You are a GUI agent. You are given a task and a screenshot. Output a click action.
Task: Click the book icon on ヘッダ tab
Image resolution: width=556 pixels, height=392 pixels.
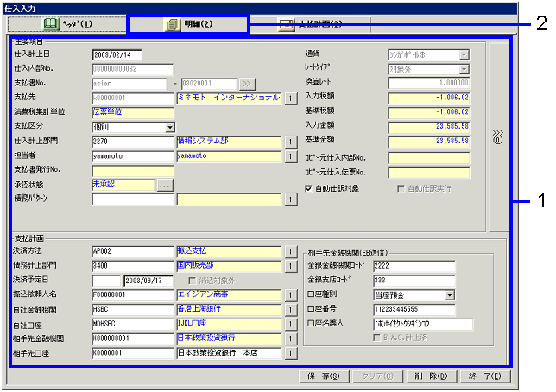pyautogui.click(x=51, y=24)
